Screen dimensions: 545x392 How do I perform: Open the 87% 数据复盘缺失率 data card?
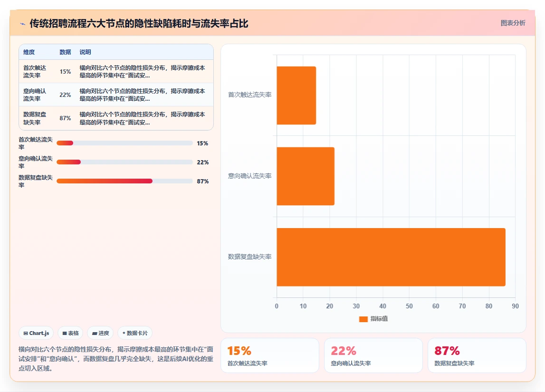477,355
